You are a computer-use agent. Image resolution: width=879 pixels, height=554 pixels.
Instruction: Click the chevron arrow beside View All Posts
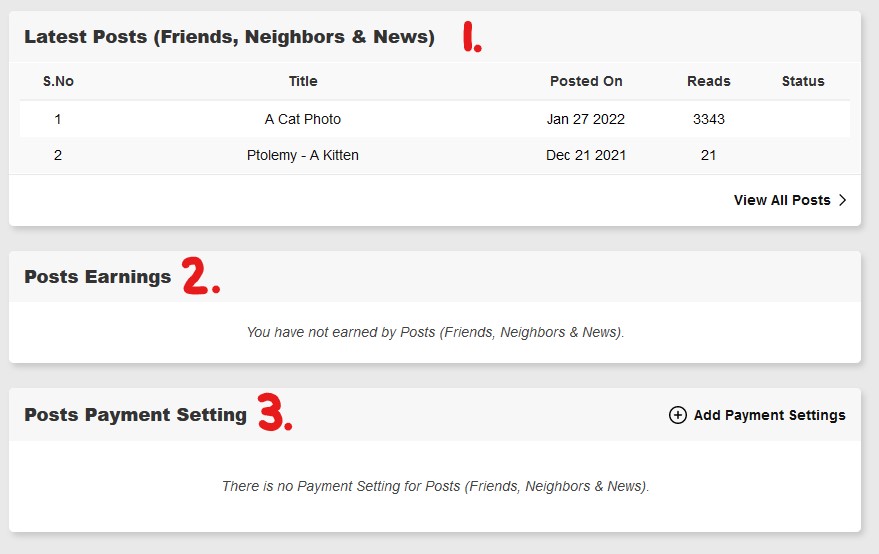[843, 200]
